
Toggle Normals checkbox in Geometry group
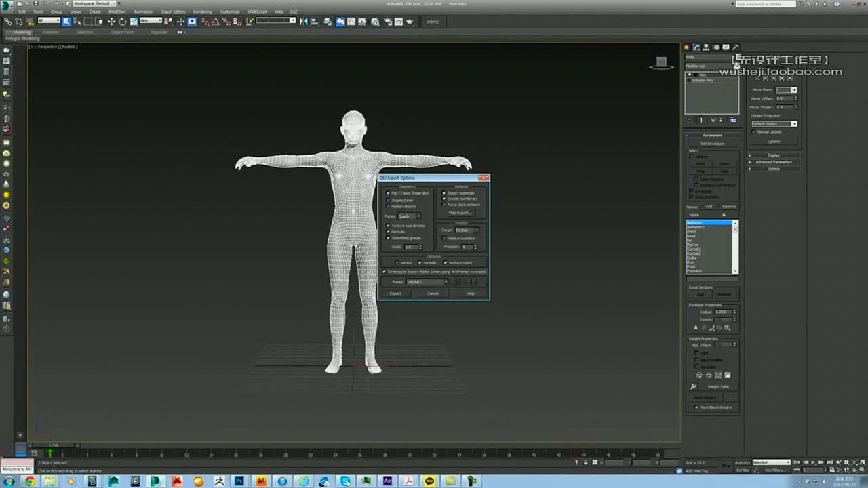[389, 232]
